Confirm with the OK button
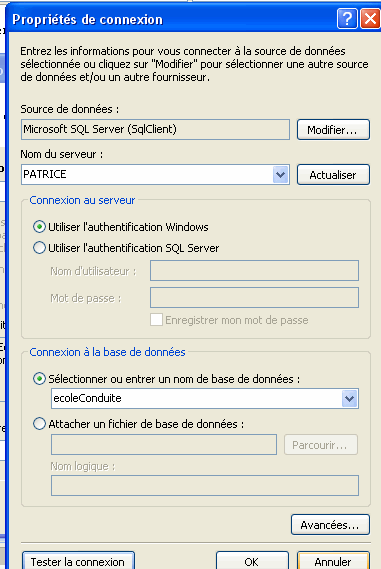Screen dimensions: 381x569 [253, 561]
